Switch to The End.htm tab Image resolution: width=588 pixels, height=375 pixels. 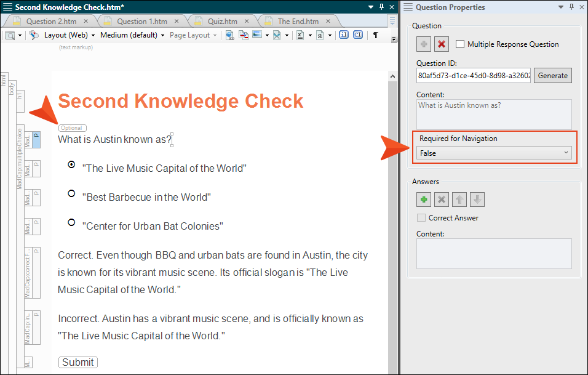coord(298,22)
